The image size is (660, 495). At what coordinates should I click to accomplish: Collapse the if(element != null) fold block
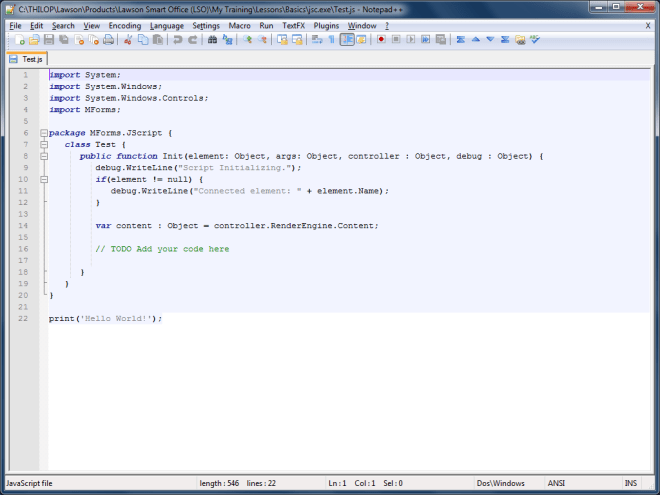pyautogui.click(x=43, y=180)
